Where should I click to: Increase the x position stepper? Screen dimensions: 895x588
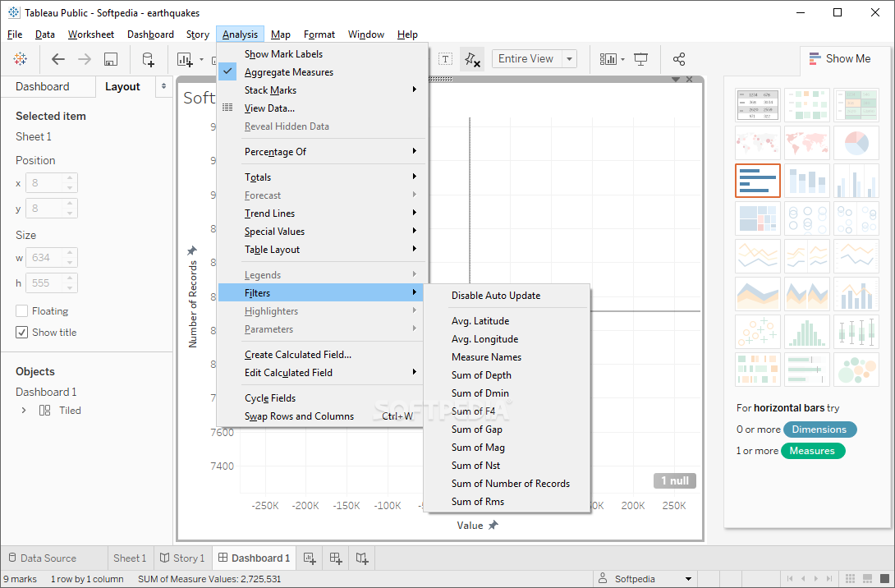tap(70, 178)
